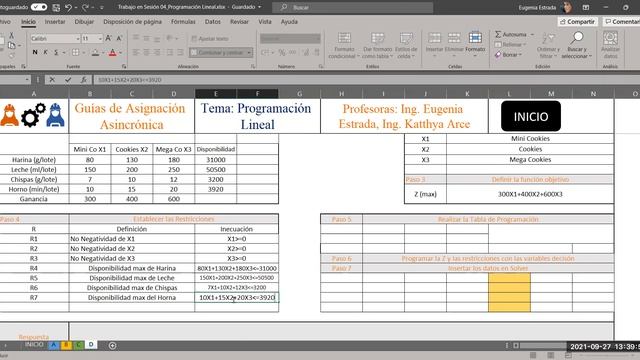Select the Disponibilidad value 50500 cell
This screenshot has height=360, width=640.
point(216,169)
